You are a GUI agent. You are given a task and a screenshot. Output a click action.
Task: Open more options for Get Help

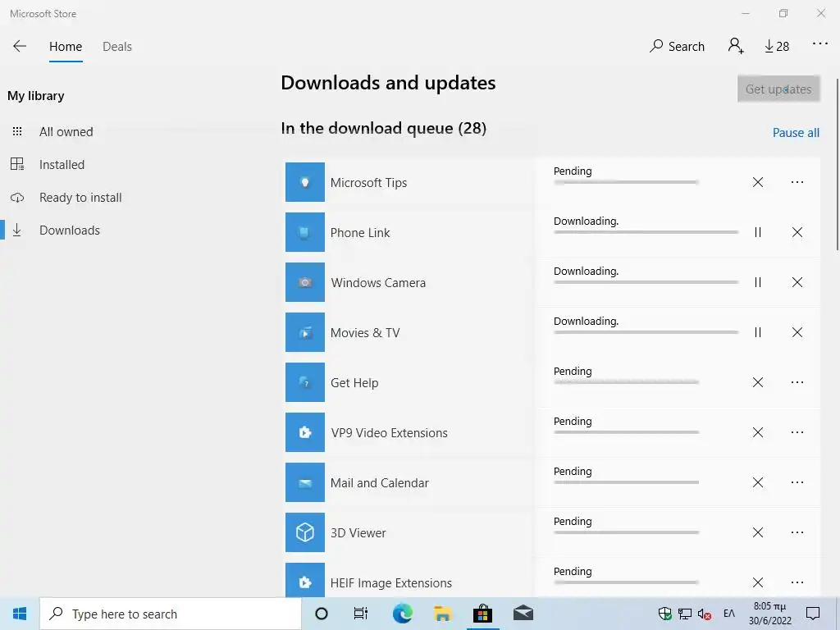797,382
